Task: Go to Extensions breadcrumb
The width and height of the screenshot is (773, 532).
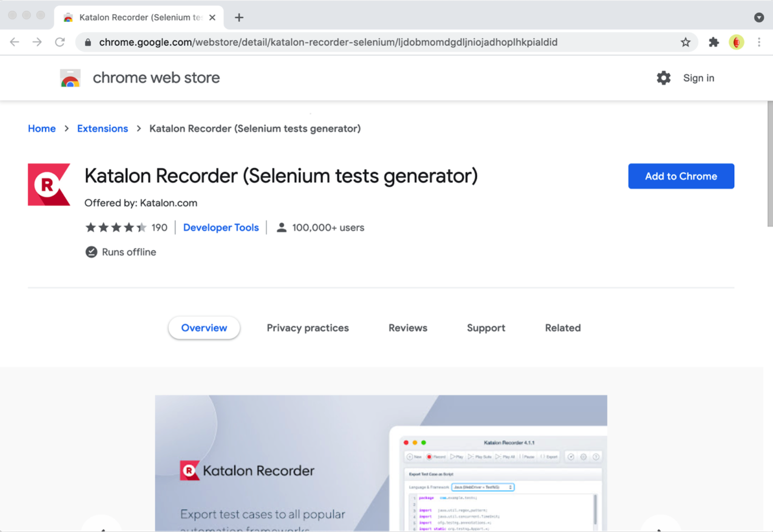Action: tap(102, 129)
